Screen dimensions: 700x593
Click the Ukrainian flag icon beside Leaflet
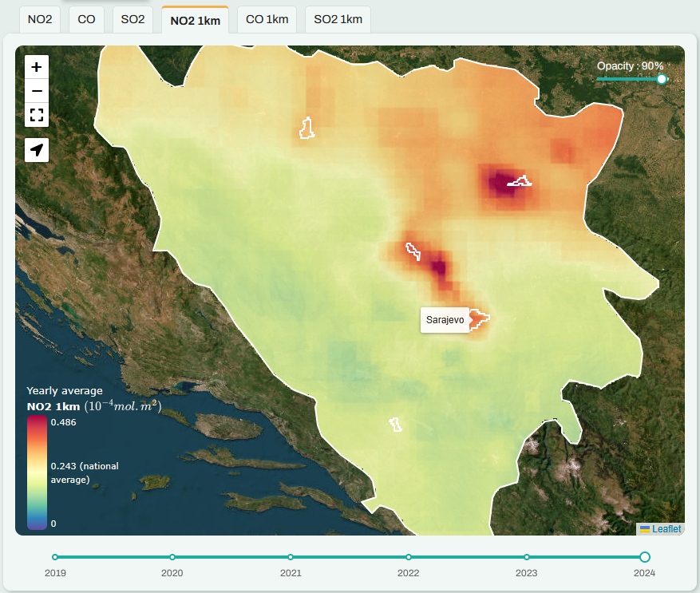click(643, 528)
